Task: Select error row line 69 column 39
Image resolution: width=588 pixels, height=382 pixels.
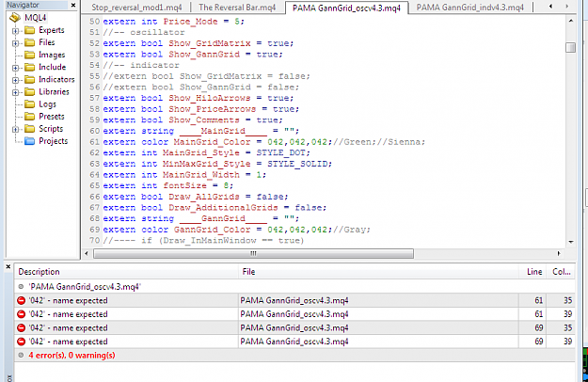Action: click(294, 342)
